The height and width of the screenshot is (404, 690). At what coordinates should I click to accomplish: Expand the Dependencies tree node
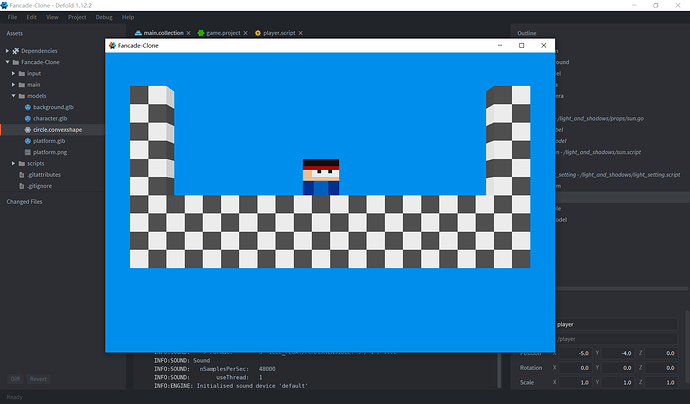[8, 51]
